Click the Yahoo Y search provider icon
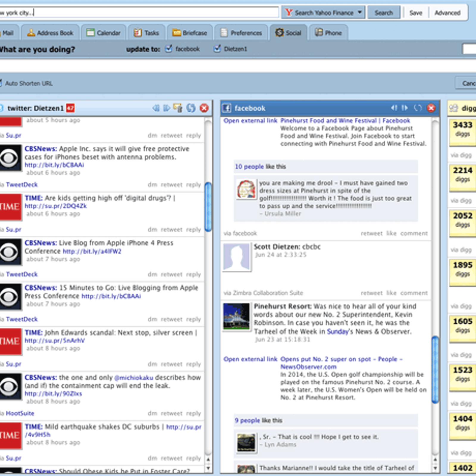Image resolution: width=476 pixels, height=476 pixels. coord(289,12)
